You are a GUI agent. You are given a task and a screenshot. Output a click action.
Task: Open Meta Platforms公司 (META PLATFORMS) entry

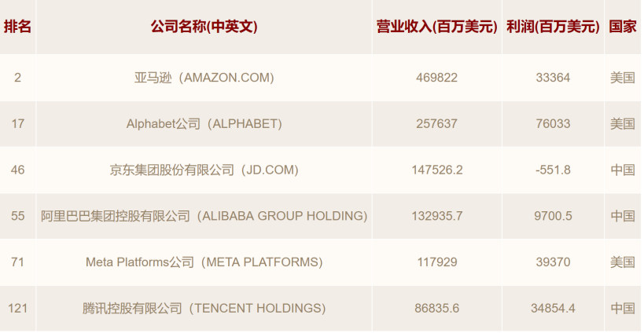click(x=204, y=262)
